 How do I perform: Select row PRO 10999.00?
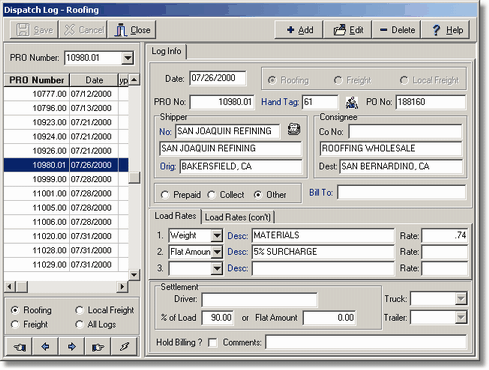[66, 179]
